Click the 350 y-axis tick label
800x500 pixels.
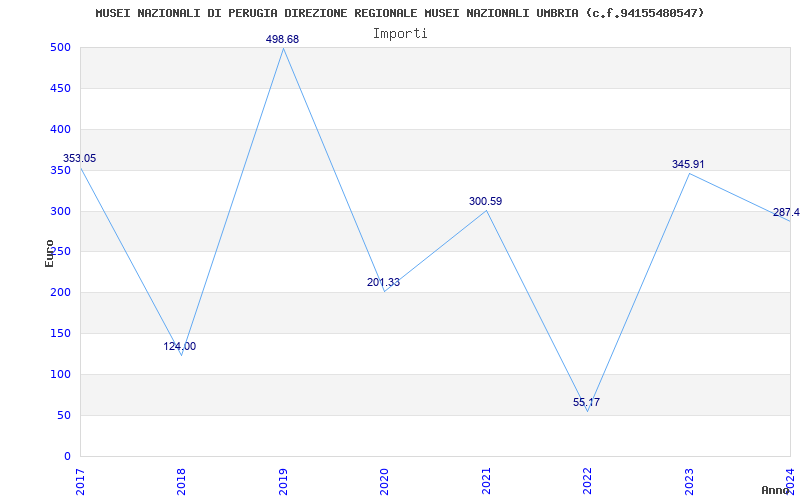pos(60,170)
